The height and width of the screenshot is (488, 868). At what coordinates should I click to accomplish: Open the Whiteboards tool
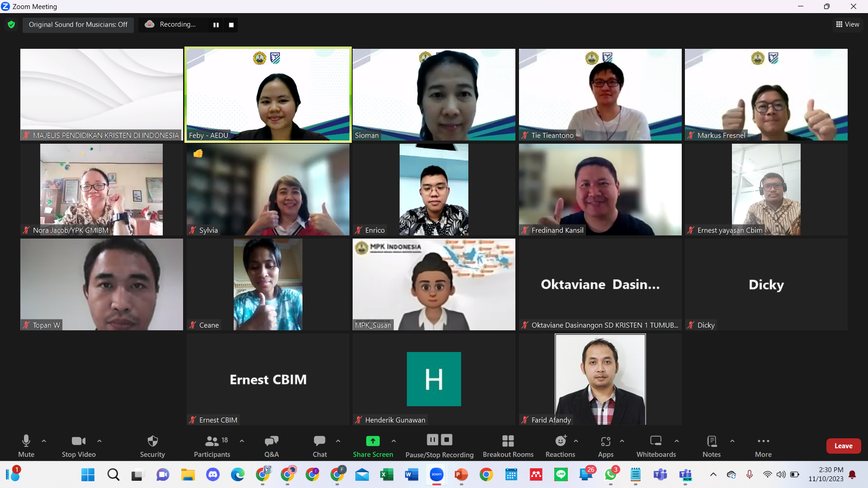tap(656, 446)
